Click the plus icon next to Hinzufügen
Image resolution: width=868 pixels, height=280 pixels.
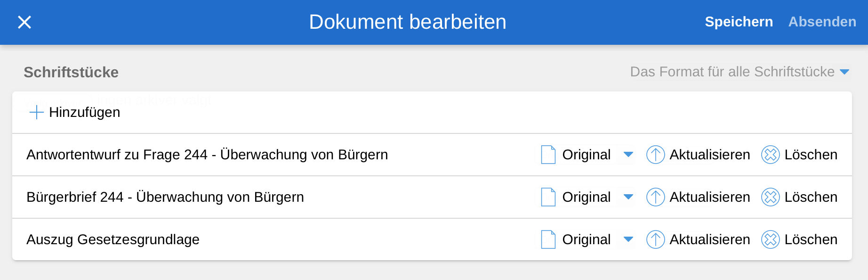[x=36, y=112]
